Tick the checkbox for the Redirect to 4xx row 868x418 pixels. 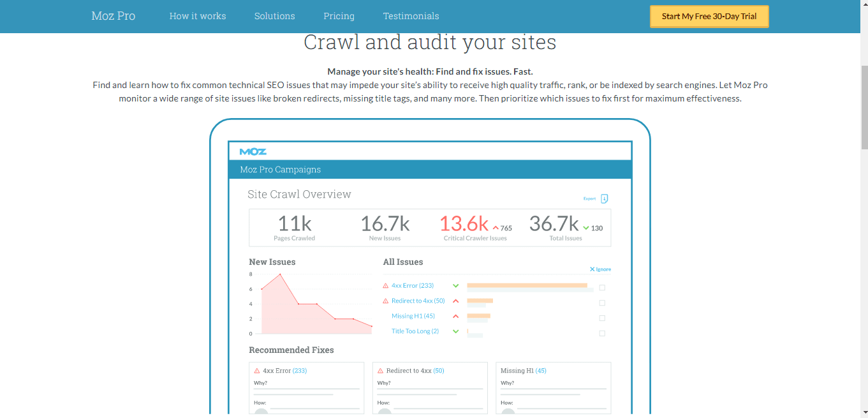[x=602, y=303]
